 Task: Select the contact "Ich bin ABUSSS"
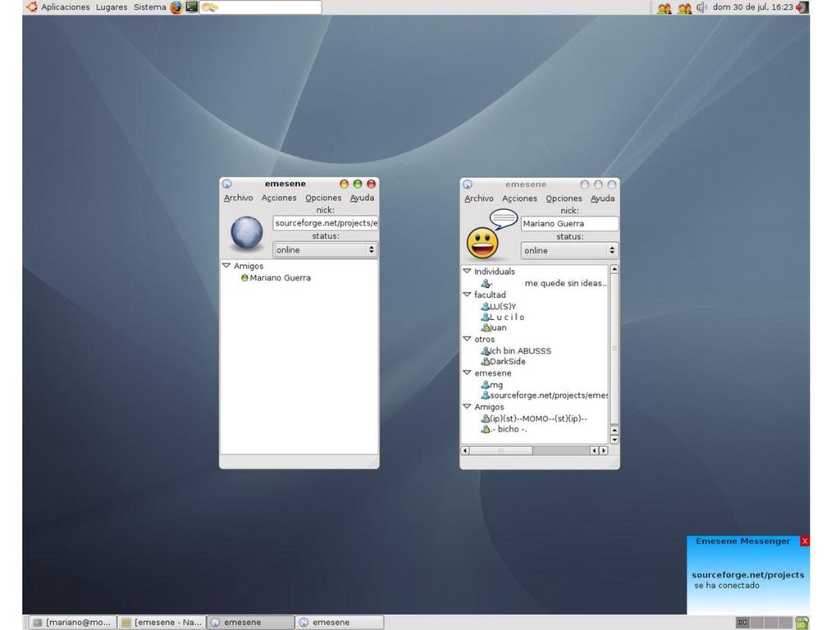[520, 351]
